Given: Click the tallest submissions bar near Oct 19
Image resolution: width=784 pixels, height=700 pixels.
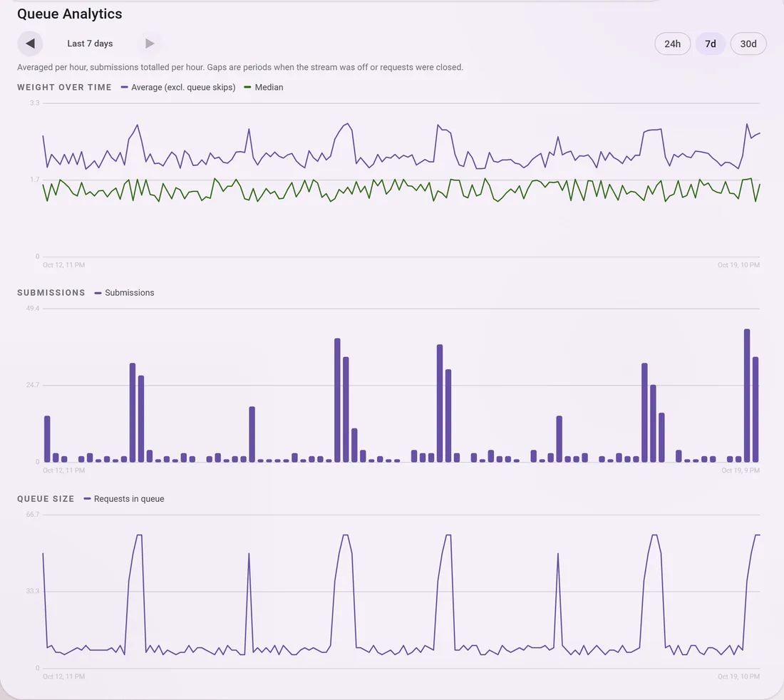Looking at the screenshot, I should point(747,396).
